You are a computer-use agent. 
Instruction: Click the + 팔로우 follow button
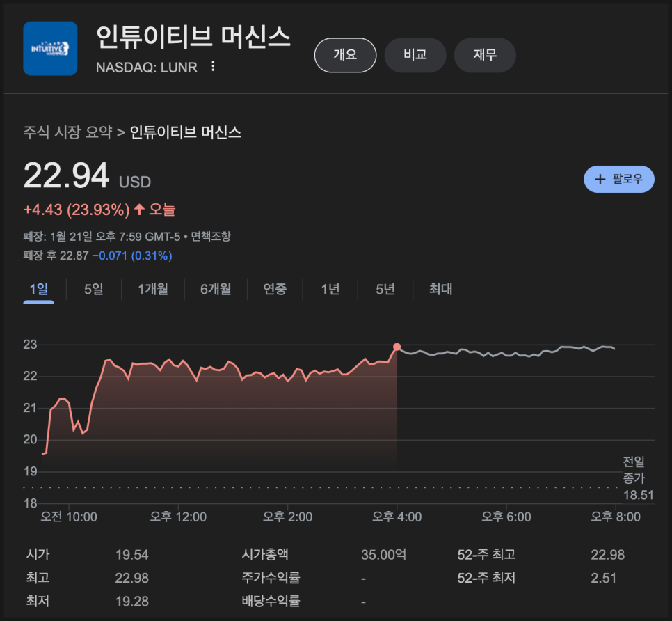tap(619, 179)
